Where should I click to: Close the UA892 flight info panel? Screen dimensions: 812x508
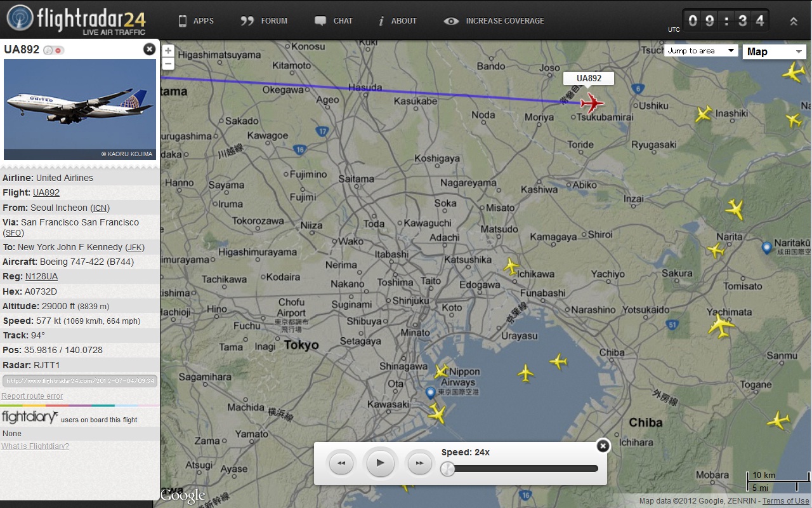[149, 49]
